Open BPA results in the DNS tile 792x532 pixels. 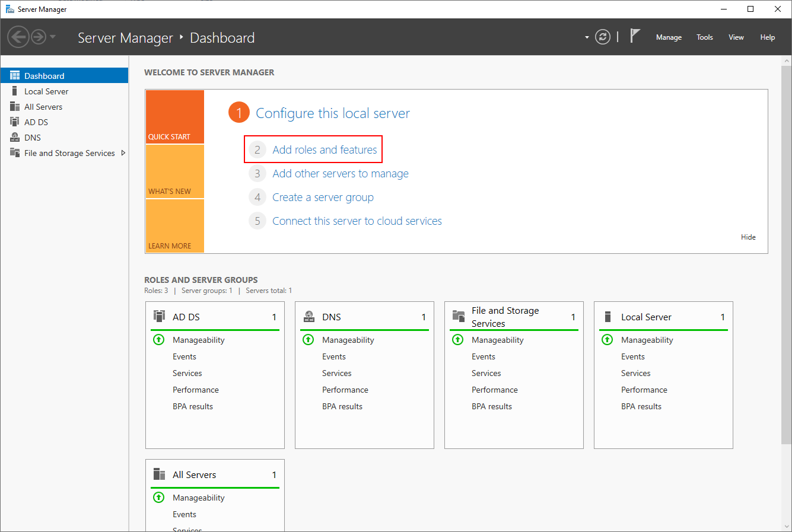click(x=342, y=406)
